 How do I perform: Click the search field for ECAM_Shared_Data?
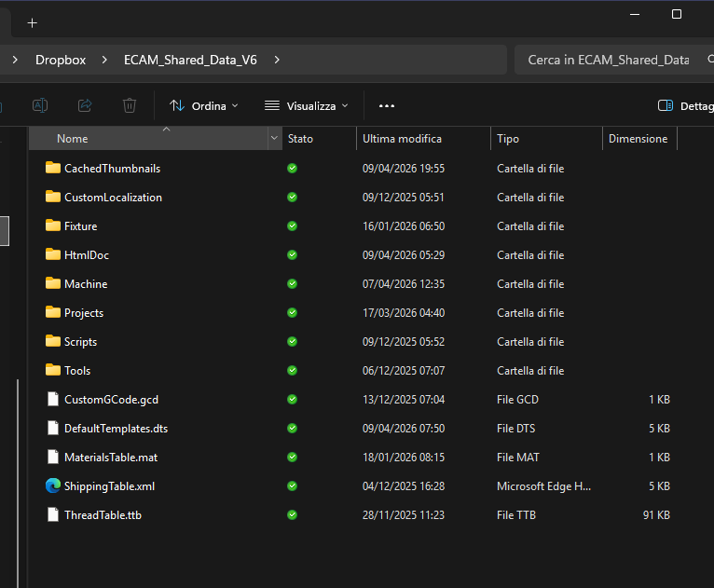click(608, 60)
